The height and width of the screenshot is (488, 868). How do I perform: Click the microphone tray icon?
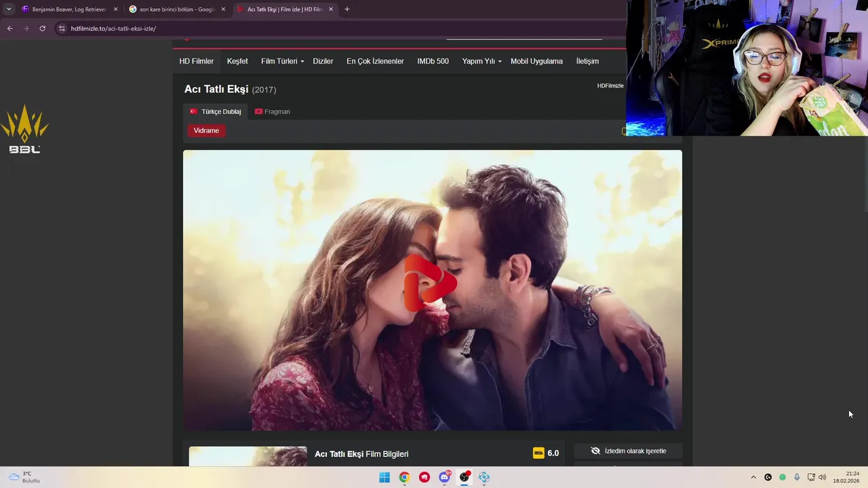point(797,477)
